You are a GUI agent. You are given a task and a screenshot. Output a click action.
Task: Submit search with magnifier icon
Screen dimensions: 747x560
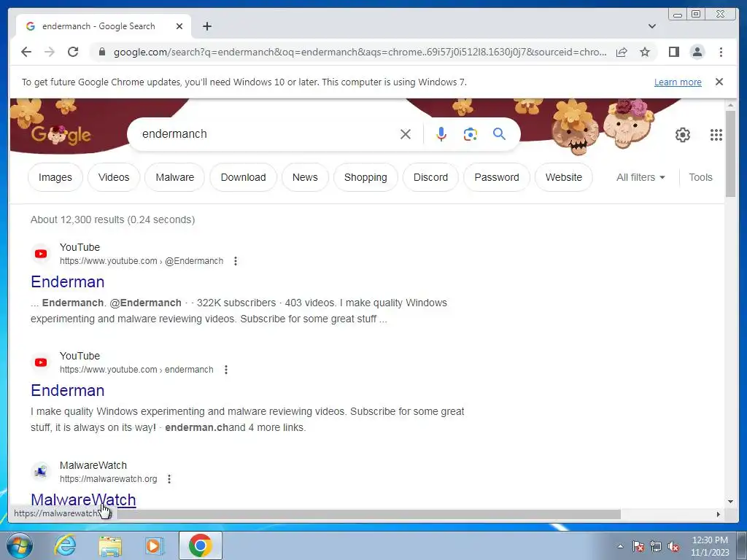point(499,134)
